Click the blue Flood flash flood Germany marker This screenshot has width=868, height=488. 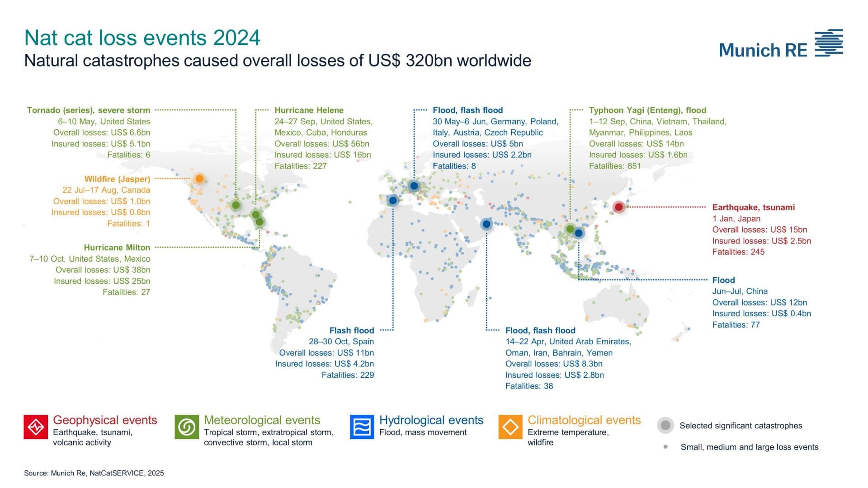413,185
